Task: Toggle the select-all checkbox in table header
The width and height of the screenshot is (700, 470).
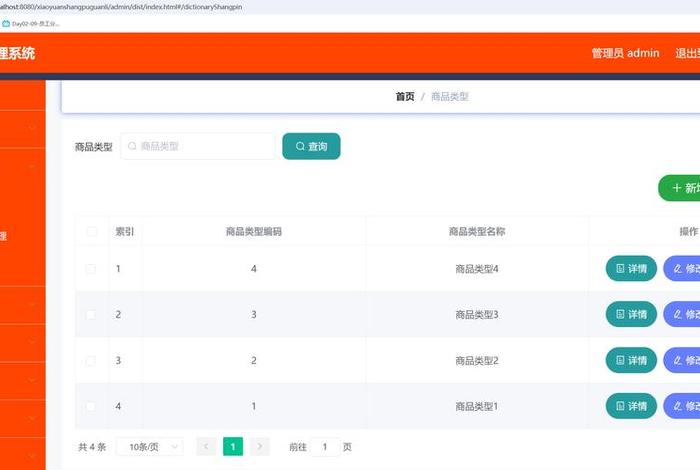Action: [92, 231]
